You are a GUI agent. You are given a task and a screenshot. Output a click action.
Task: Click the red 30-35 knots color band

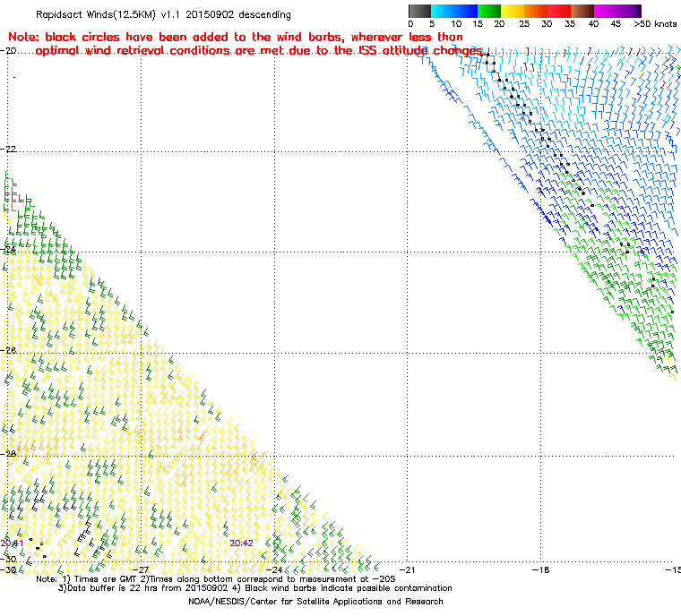559,11
